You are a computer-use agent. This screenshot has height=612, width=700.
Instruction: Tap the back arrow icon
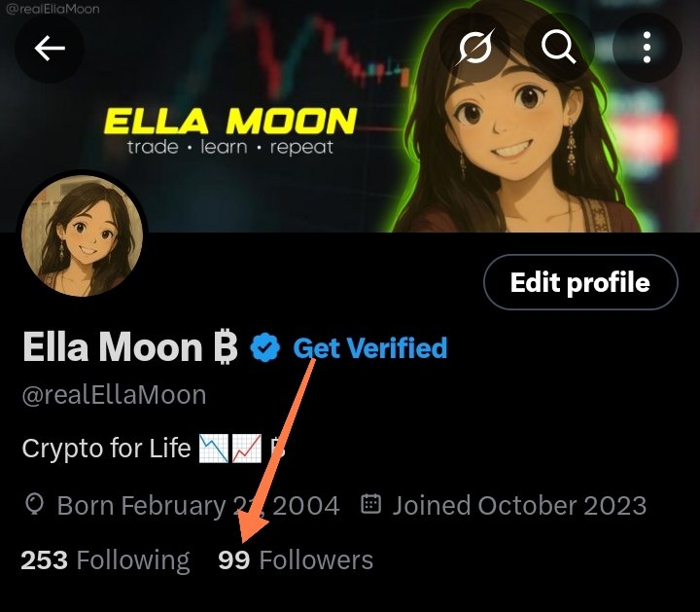point(50,48)
